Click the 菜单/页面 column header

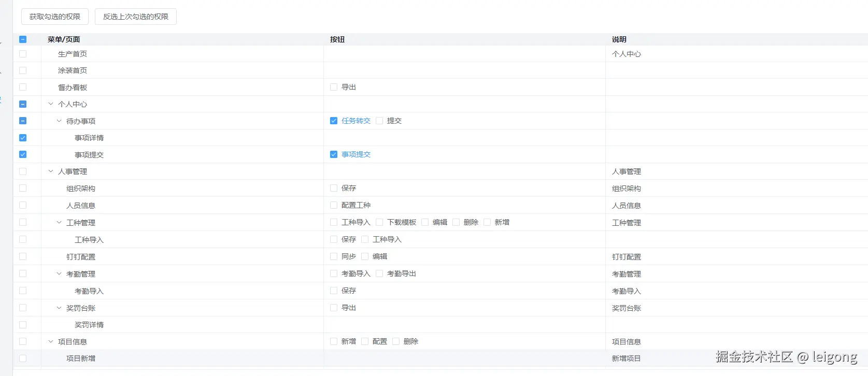click(64, 39)
